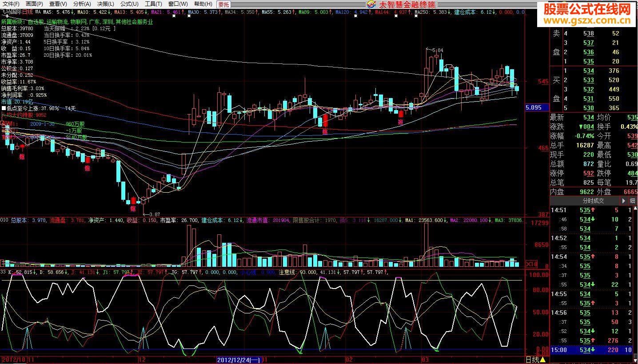Select the 分时成交 tab header

point(594,201)
